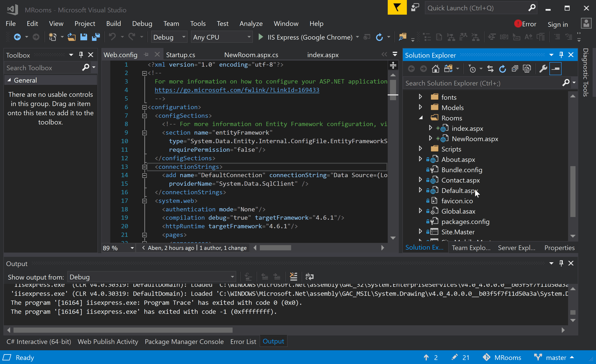Expand the Scripts folder

tap(420, 149)
